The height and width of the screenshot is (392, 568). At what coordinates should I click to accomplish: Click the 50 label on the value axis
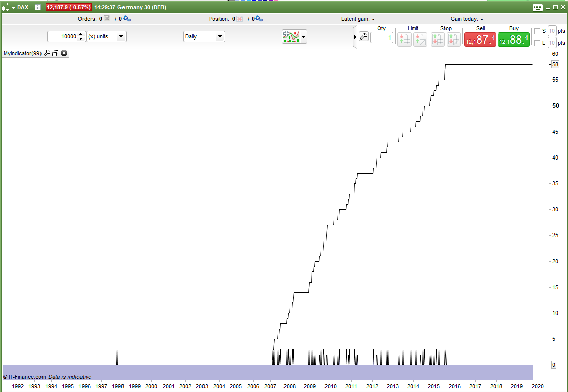556,106
